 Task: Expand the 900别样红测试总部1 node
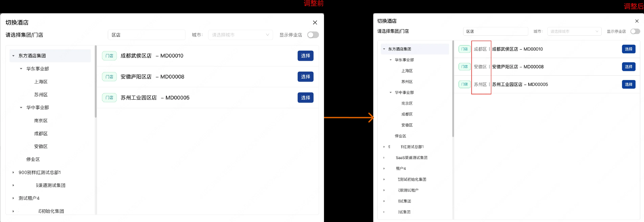tap(13, 172)
